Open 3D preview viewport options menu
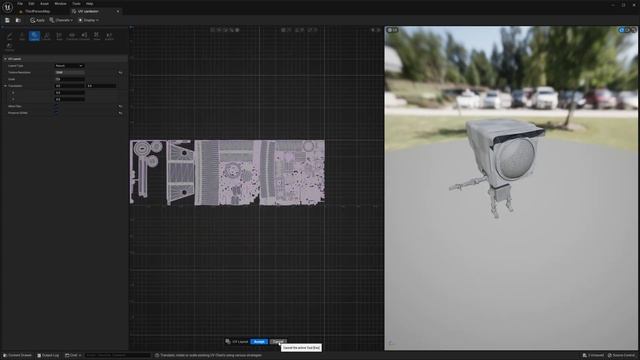640x360 pixels. point(392,30)
